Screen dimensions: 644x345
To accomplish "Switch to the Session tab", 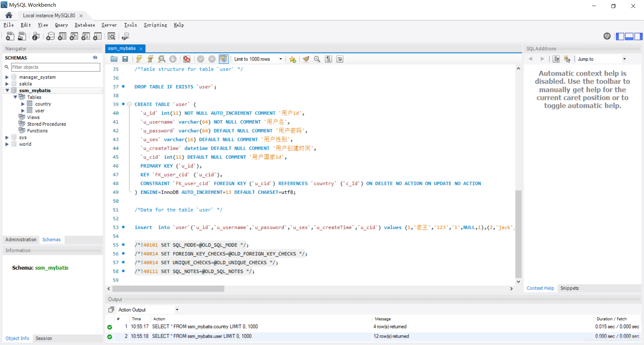I will 44,338.
